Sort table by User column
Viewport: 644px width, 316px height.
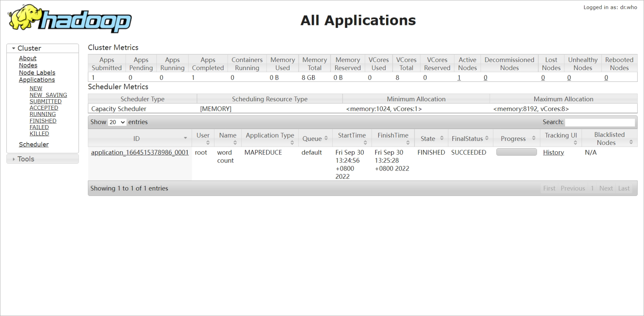(x=203, y=138)
